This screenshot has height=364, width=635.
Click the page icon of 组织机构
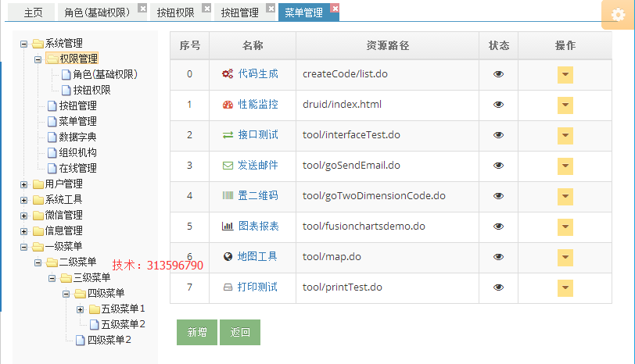(x=52, y=152)
